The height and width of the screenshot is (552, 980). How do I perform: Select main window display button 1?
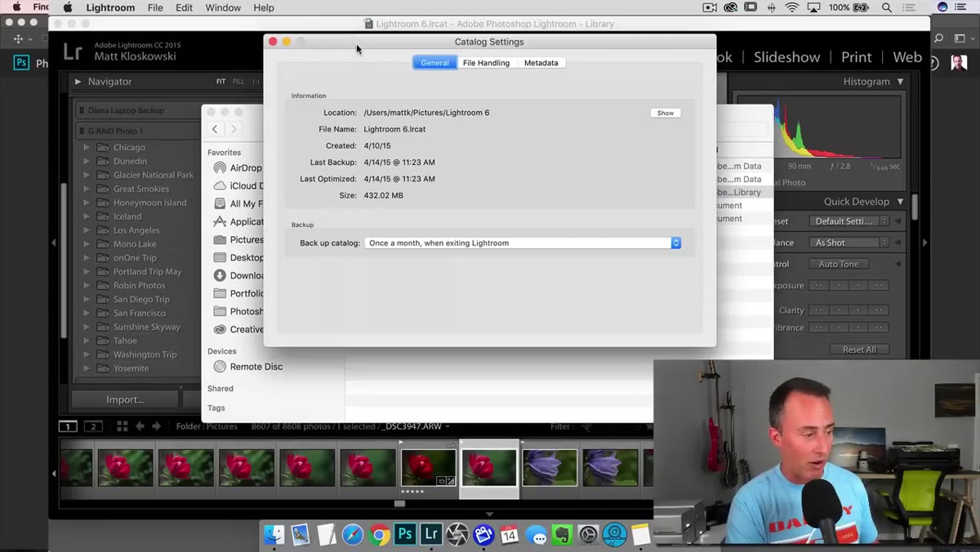(68, 426)
